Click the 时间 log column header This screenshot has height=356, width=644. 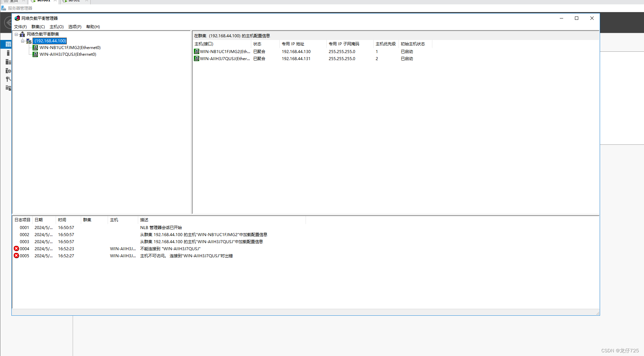coord(68,220)
